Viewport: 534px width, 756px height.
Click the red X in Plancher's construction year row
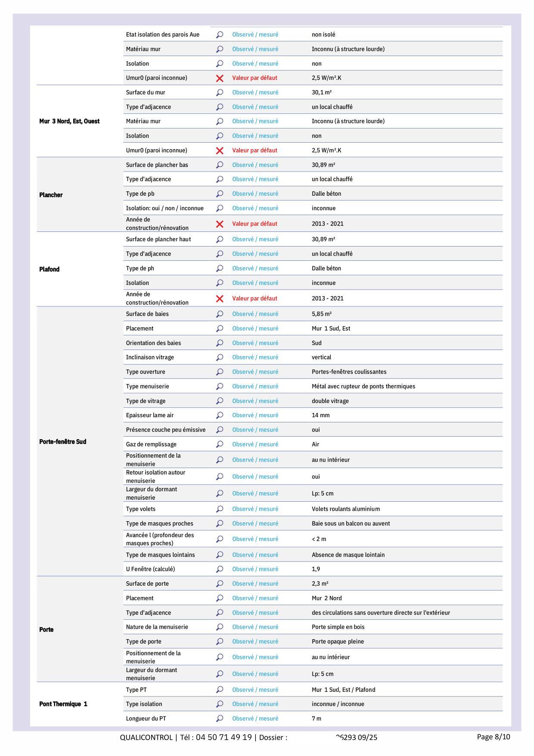click(x=220, y=224)
